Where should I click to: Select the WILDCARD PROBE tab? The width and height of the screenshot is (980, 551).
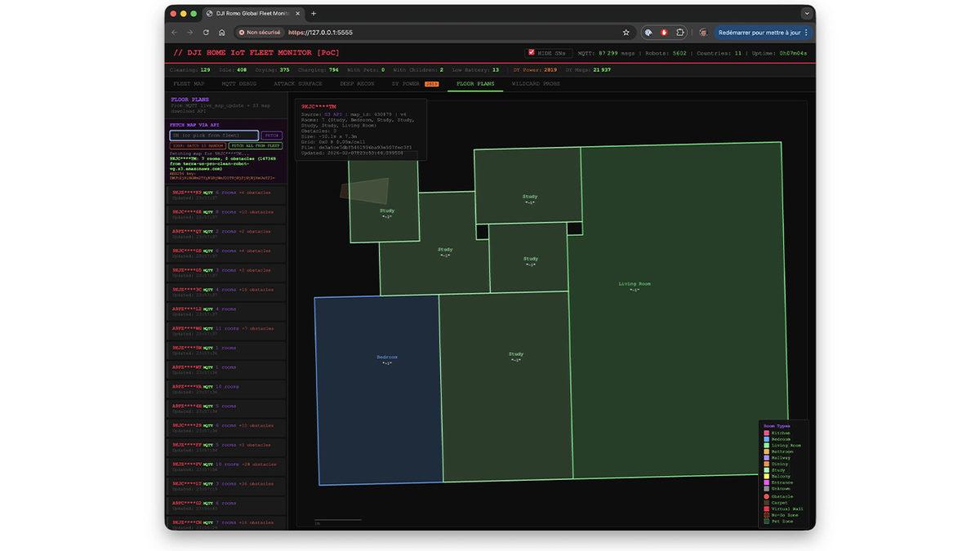[x=535, y=83]
